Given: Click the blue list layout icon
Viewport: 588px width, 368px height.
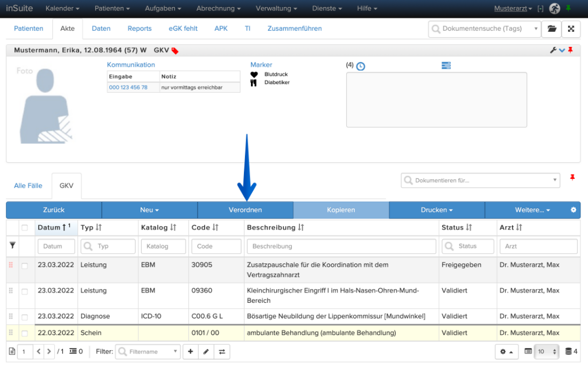Looking at the screenshot, I should (x=446, y=66).
